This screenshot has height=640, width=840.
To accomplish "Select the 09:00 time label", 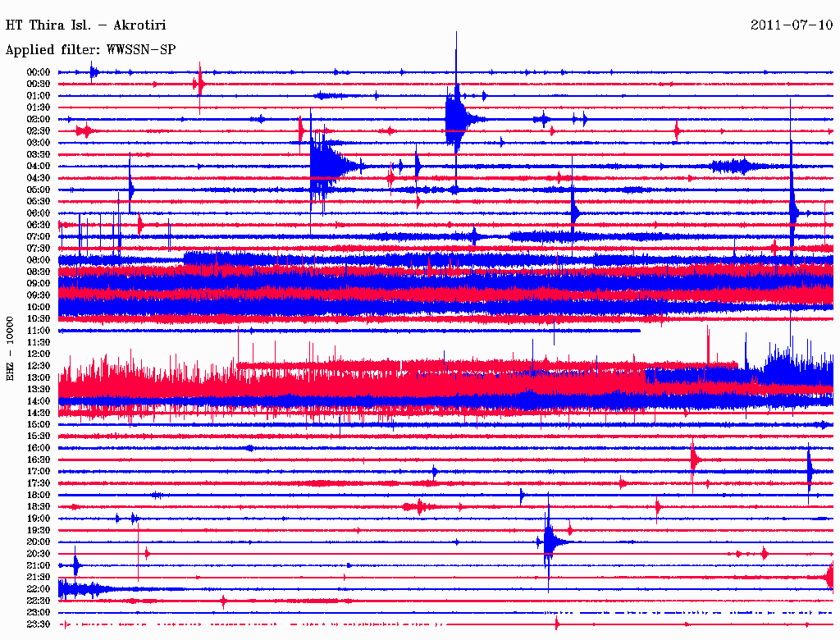I will (39, 284).
